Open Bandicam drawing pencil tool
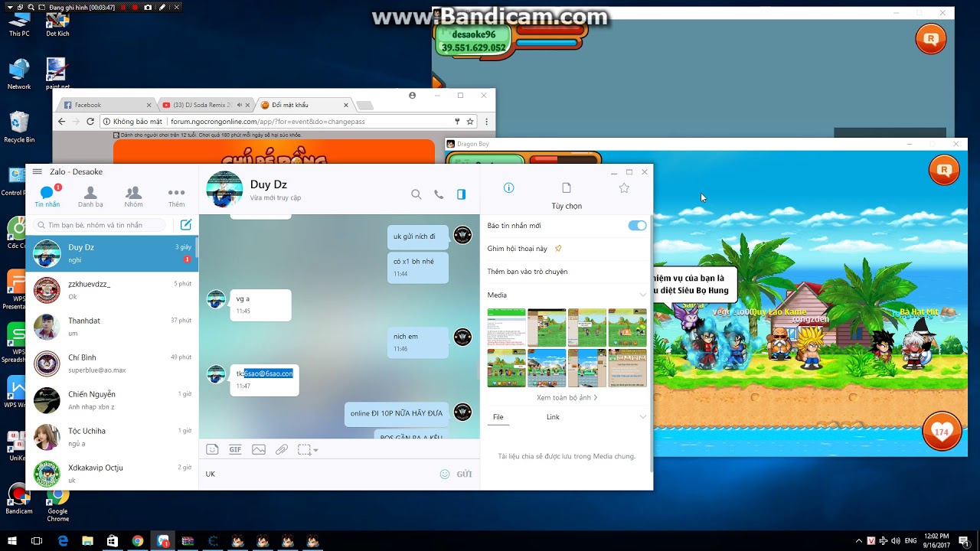 point(162,8)
